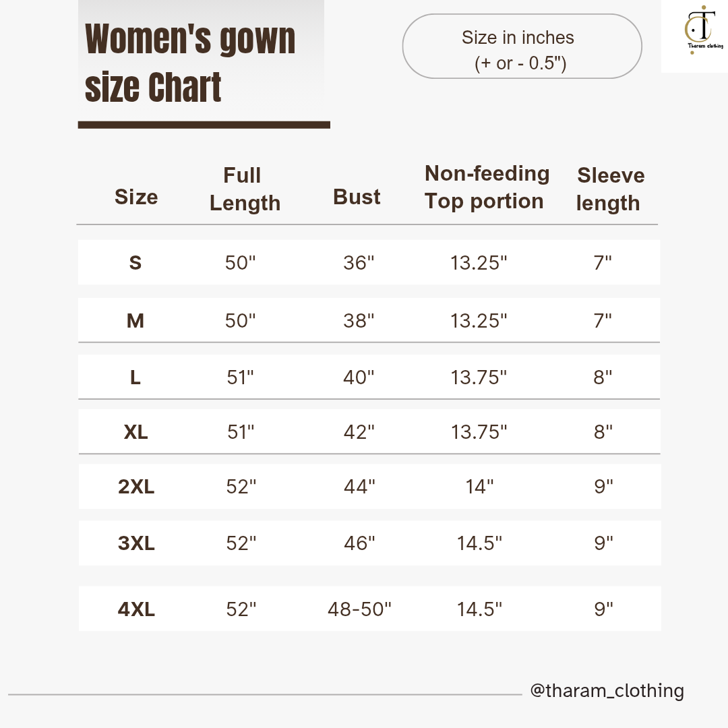Open the @tharam_clothing handle
This screenshot has height=728, width=728.
[x=607, y=690]
